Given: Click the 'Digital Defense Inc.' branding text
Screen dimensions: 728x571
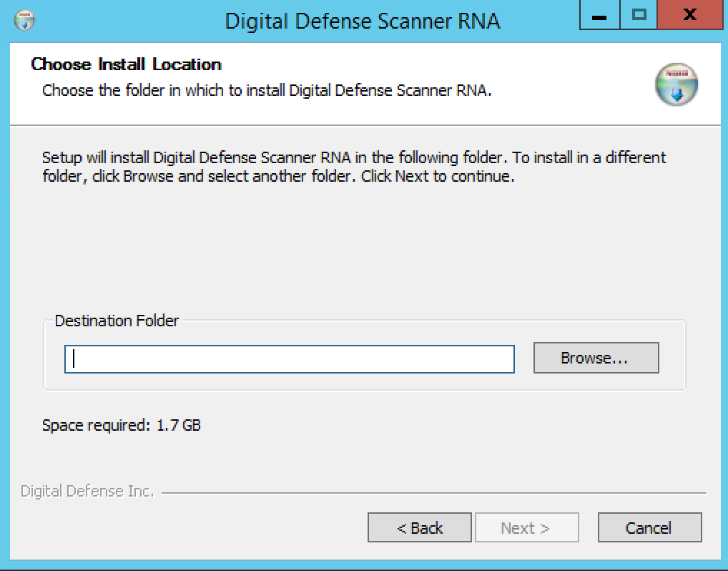Looking at the screenshot, I should 87,491.
